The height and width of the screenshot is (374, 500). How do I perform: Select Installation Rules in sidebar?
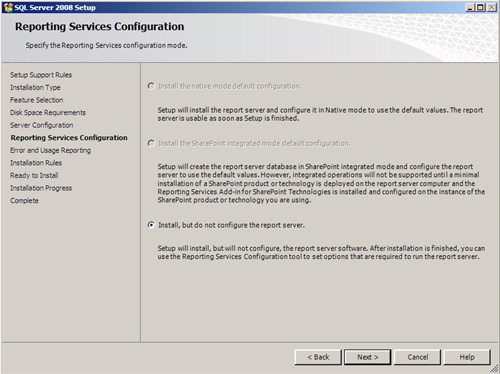coord(36,163)
